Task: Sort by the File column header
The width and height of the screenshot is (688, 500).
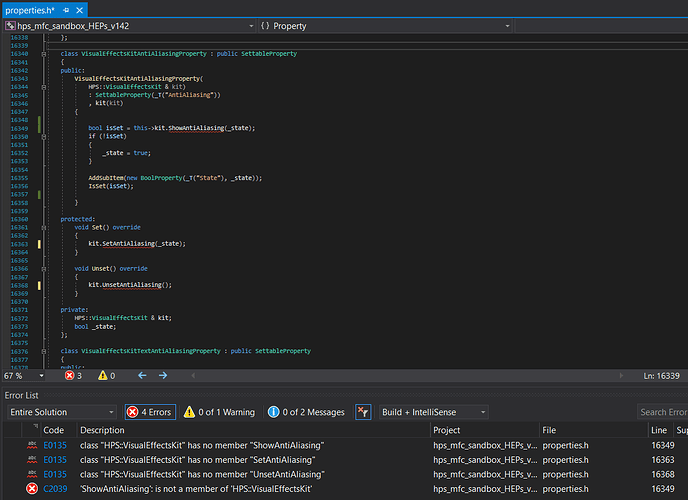Action: tap(593, 430)
